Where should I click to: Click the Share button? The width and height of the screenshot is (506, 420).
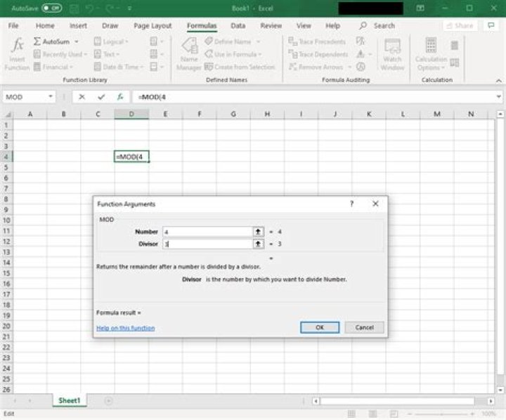coord(460,25)
